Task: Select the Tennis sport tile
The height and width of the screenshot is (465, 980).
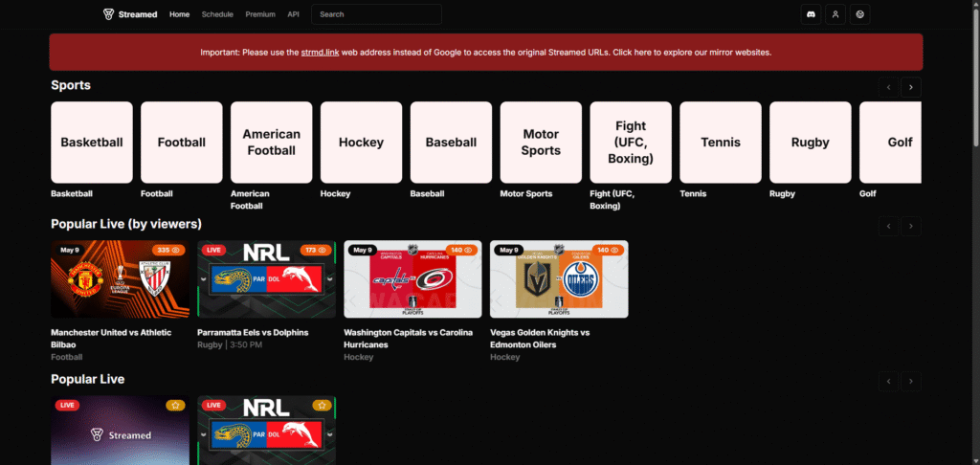Action: 721,143
